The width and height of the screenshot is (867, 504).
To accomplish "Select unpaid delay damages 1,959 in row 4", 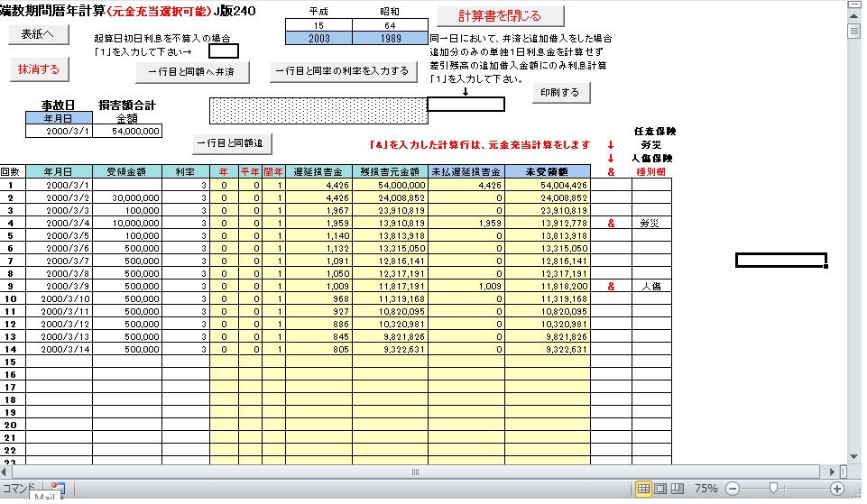I will pos(466,224).
